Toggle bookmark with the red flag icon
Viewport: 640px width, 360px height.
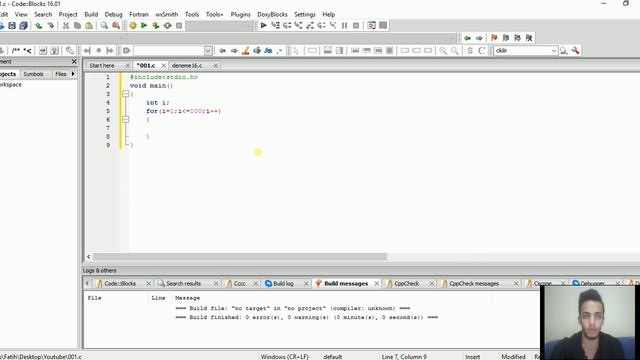click(494, 38)
